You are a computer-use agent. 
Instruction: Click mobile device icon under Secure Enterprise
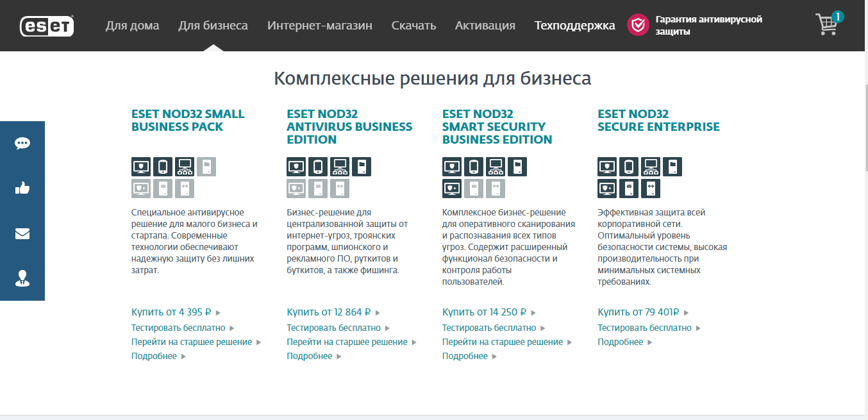coord(629,167)
